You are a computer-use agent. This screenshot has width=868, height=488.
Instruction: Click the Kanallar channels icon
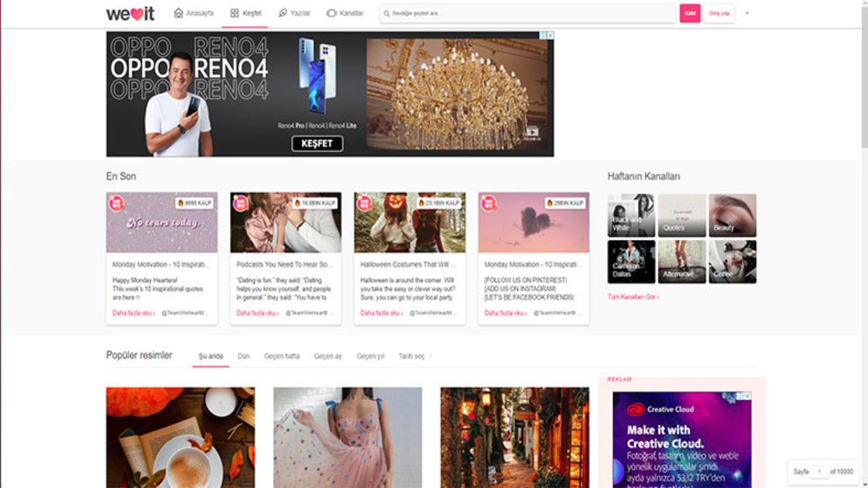pyautogui.click(x=331, y=12)
